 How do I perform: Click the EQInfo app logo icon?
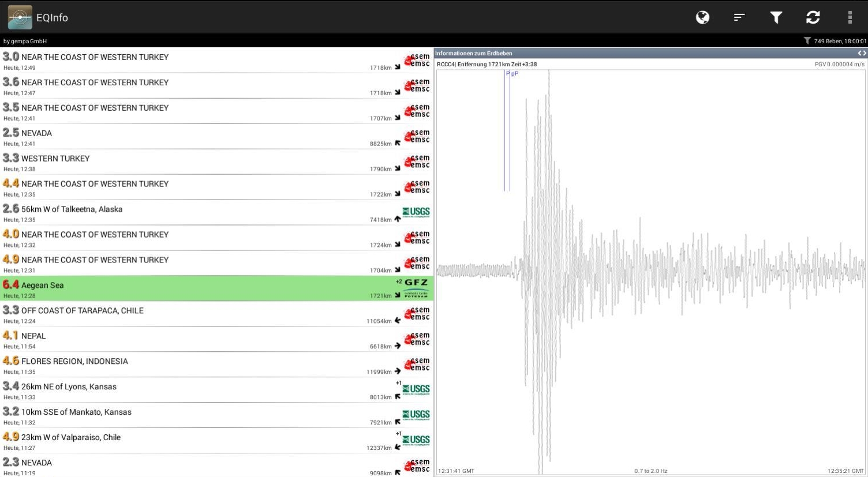pos(20,17)
